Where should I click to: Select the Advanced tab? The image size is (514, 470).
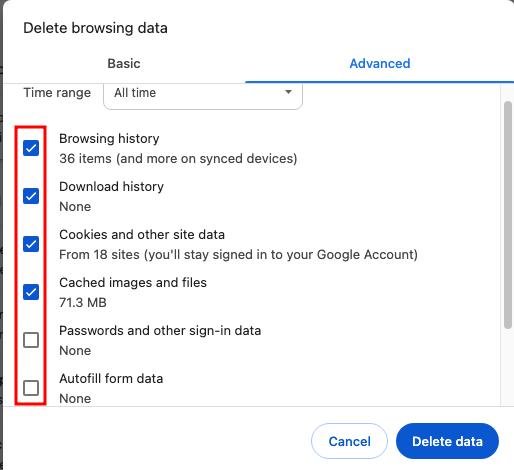380,63
